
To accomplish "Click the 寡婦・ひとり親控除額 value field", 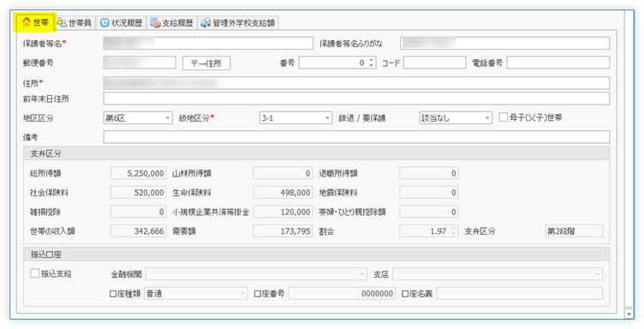I will [x=429, y=212].
